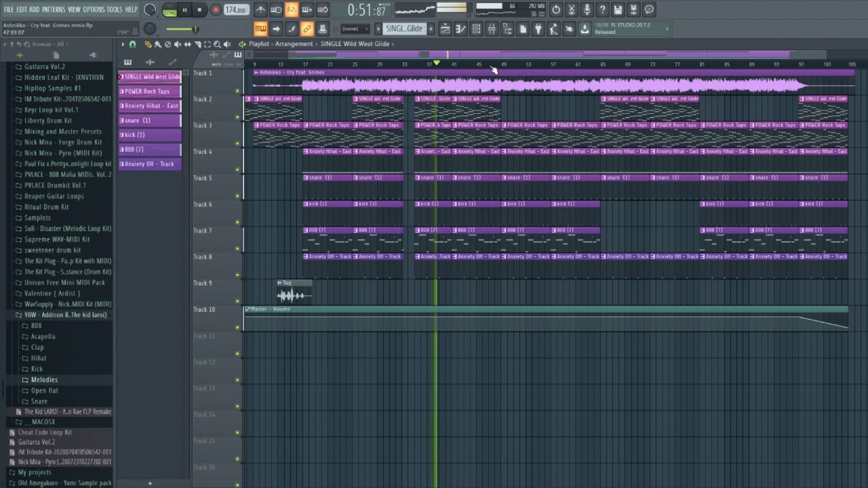Screen dimensions: 868x488
Task: Open PATTERNS menu
Action: [54, 9]
